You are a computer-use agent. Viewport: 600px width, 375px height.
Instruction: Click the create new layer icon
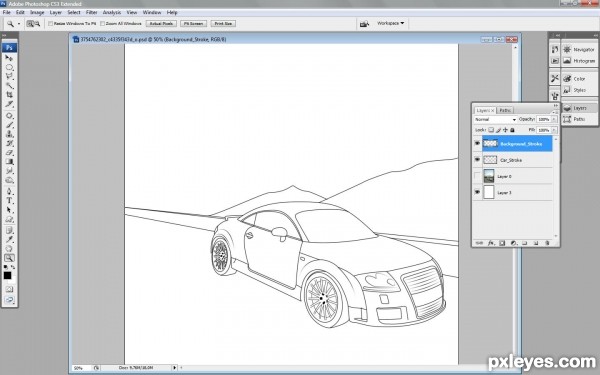[536, 243]
